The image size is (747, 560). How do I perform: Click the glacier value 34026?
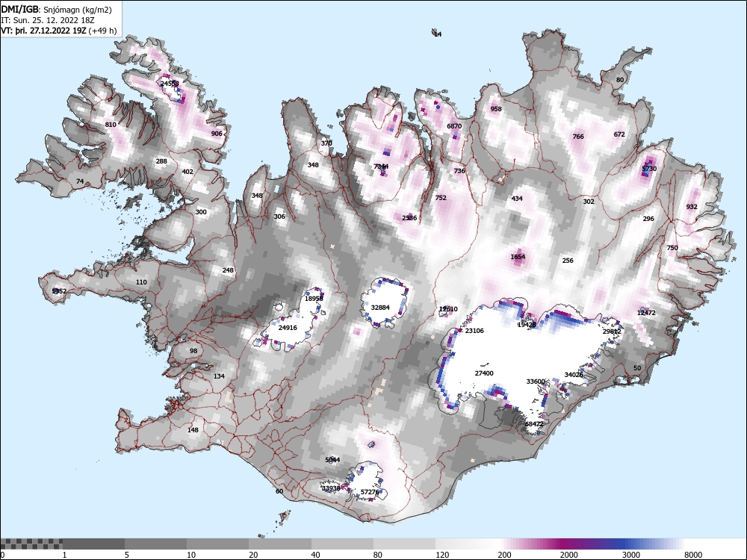coord(574,376)
